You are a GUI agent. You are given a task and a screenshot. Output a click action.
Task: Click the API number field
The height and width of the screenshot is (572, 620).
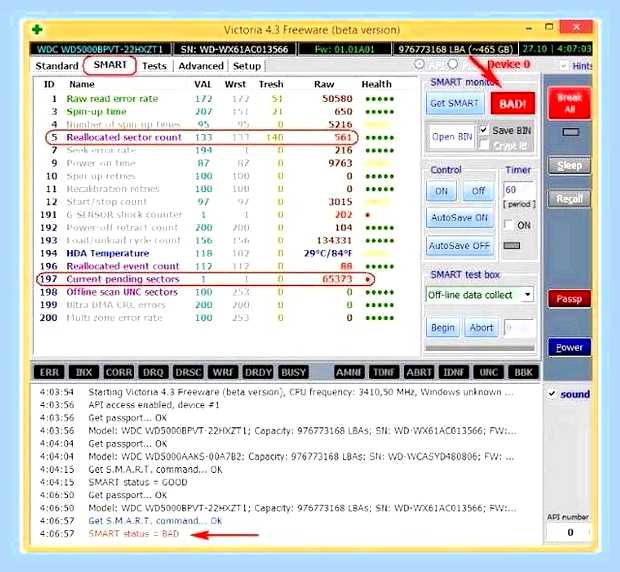pyautogui.click(x=569, y=532)
